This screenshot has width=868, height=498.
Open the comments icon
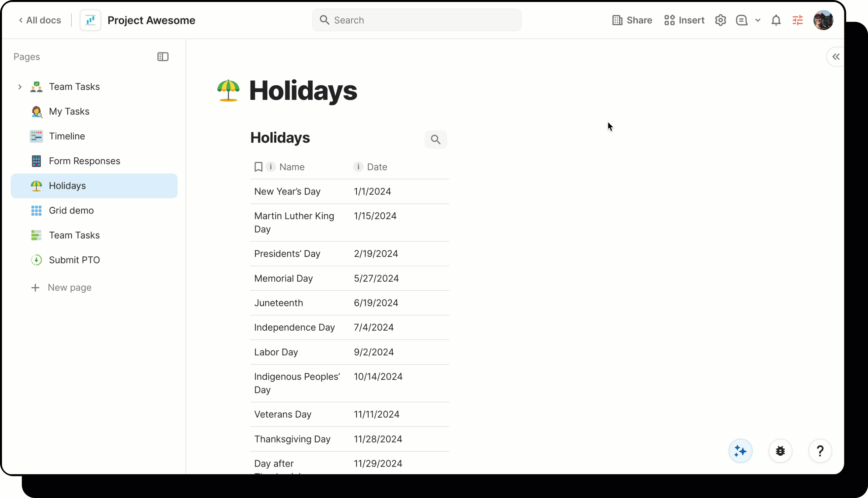(741, 20)
